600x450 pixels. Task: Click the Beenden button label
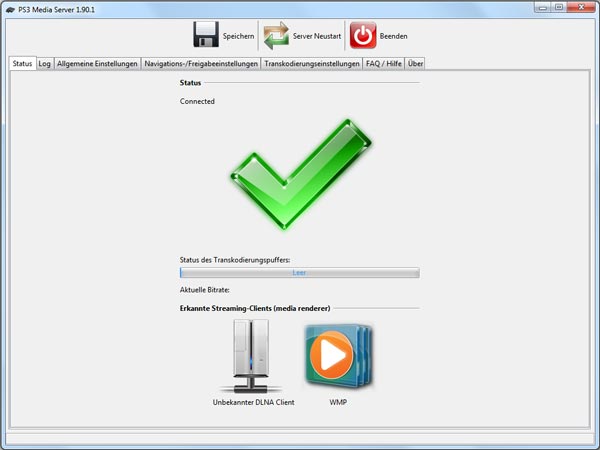pyautogui.click(x=393, y=36)
